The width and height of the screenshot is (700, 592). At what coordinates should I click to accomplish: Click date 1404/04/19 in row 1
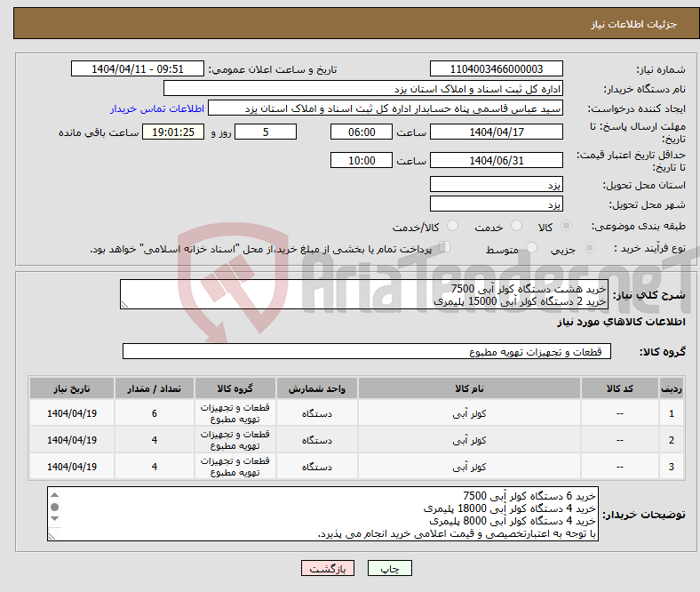(x=72, y=413)
